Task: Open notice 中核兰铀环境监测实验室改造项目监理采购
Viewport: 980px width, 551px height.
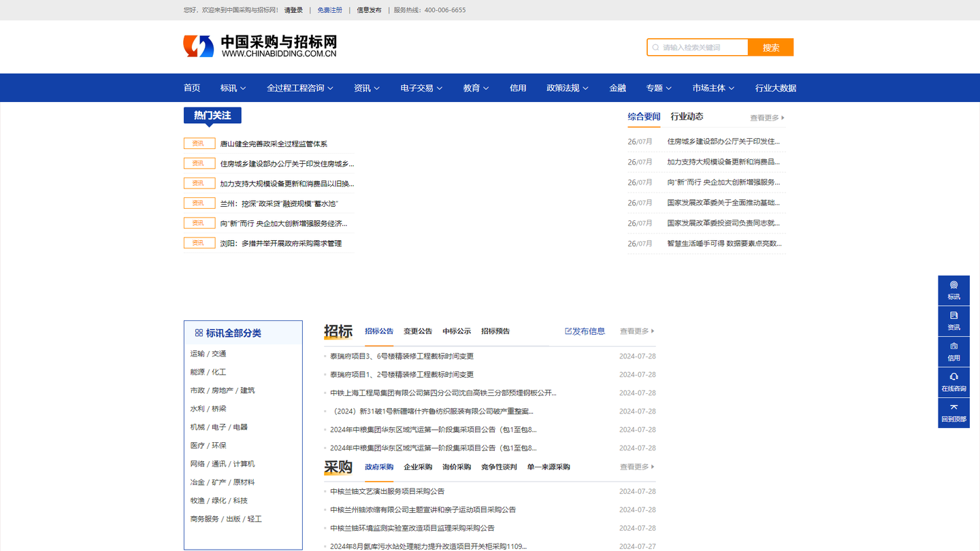Action: click(x=412, y=528)
